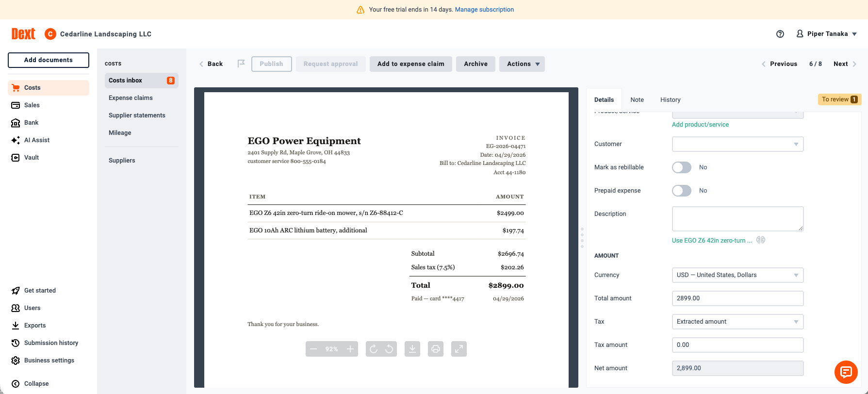Click the Archive button
868x394 pixels.
coord(475,64)
